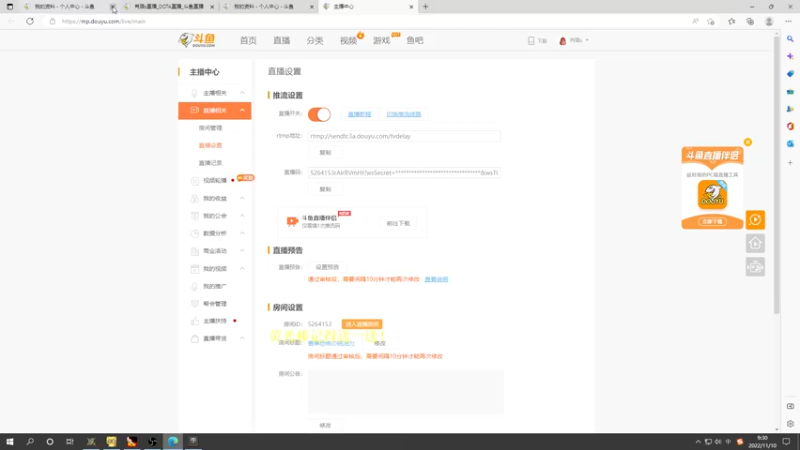Switch to the DOTA直播 browser tab

[x=168, y=7]
